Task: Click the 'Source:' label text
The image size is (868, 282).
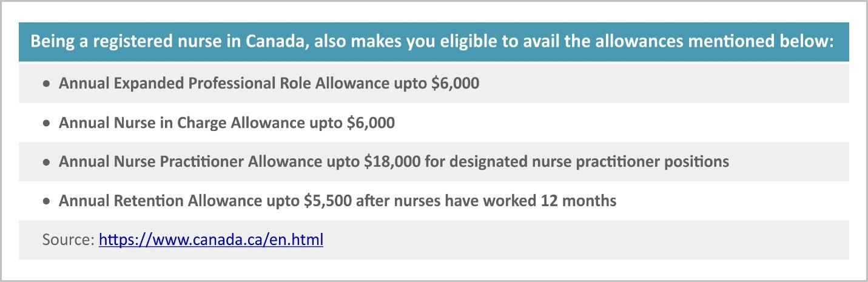Action: click(69, 240)
